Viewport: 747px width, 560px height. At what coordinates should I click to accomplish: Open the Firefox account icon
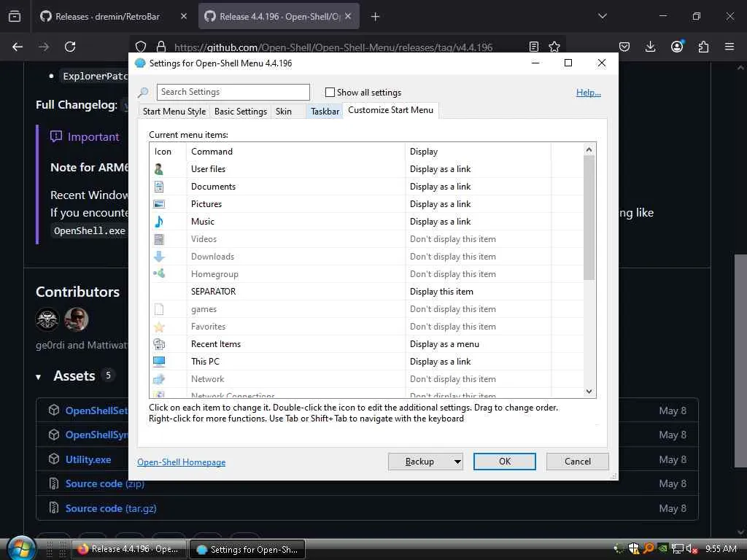click(x=677, y=46)
